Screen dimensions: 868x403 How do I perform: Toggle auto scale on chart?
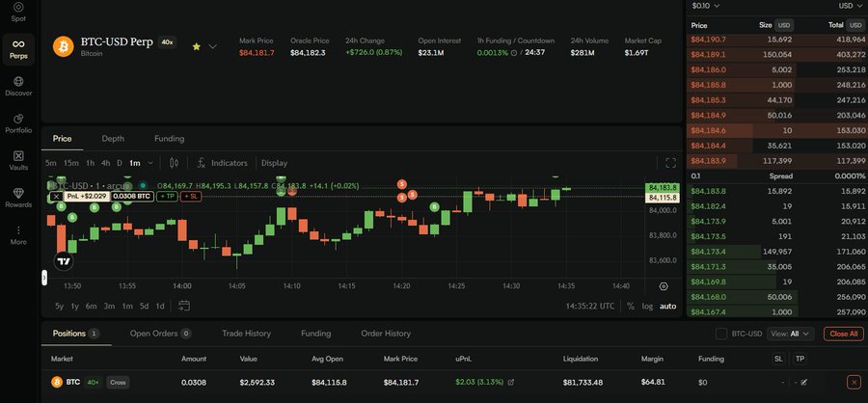667,307
